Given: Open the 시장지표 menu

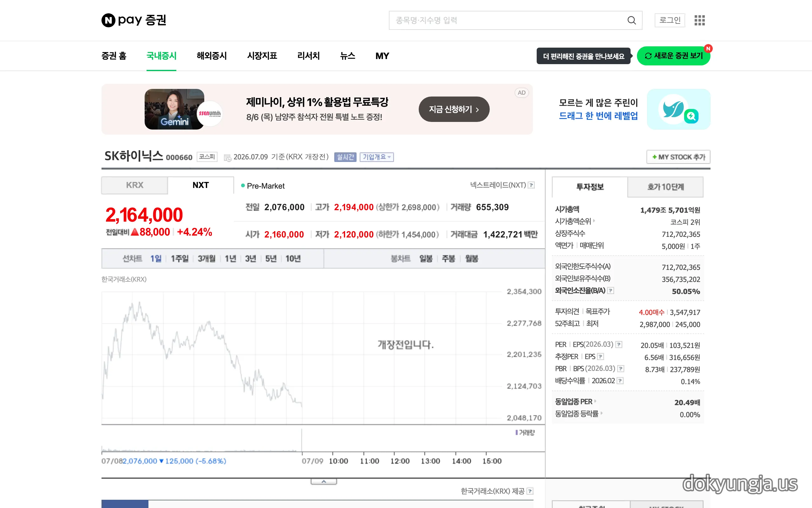Looking at the screenshot, I should click(262, 56).
